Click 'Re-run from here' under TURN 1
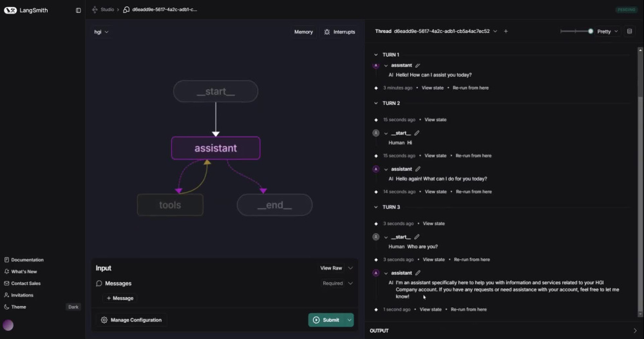This screenshot has height=339, width=644. (x=470, y=88)
